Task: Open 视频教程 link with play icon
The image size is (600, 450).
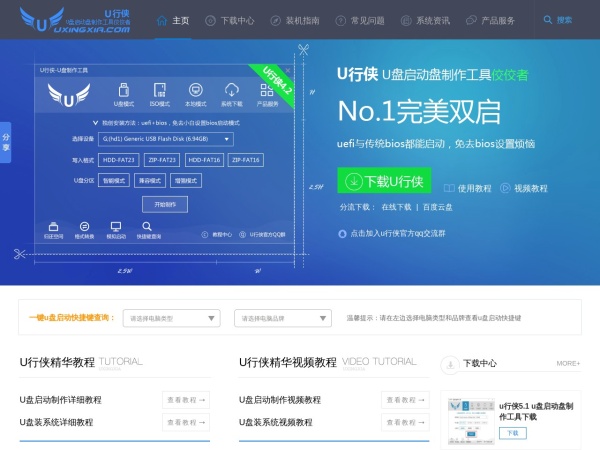Action: [x=524, y=188]
